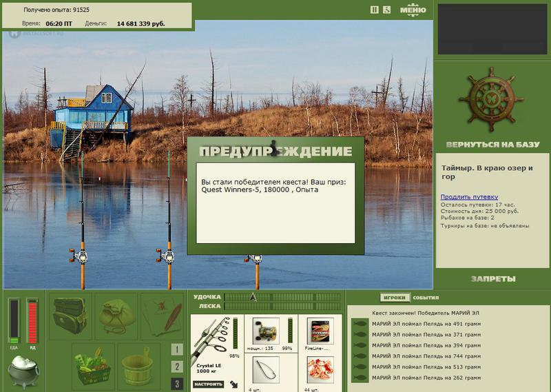Viewport: 551px width, 392px height.
Task: Click fish icon beside Пелядь 394 грамм
Action: point(360,345)
